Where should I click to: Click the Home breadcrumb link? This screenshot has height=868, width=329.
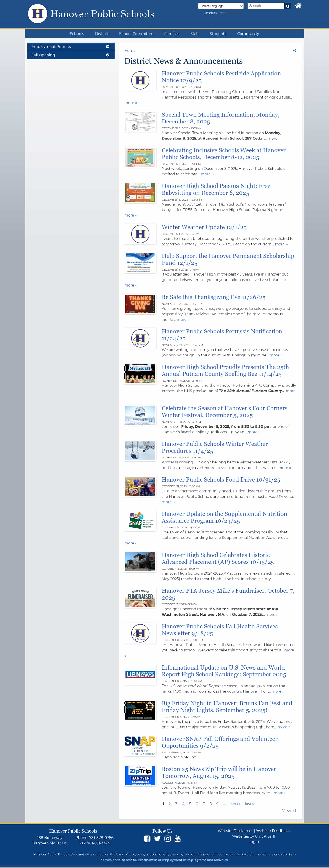coord(130,51)
